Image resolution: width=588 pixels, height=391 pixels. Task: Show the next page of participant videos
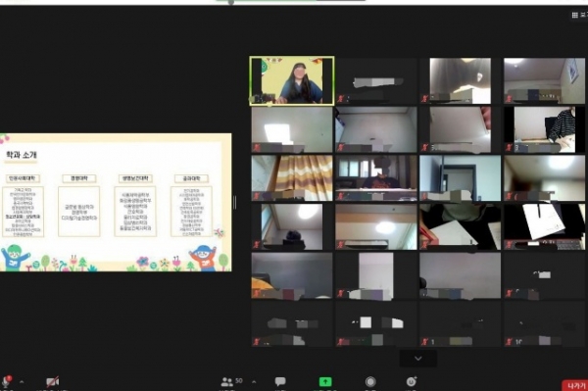418,359
